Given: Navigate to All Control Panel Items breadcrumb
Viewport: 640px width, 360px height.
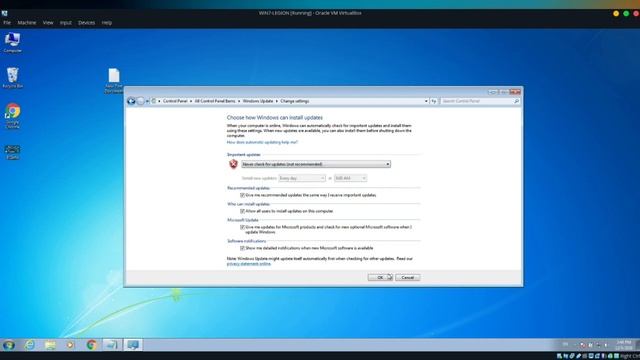Looking at the screenshot, I should click(215, 101).
